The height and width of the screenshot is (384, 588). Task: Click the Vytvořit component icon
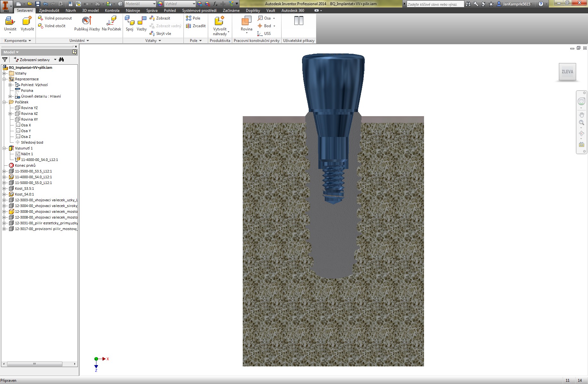(x=27, y=21)
